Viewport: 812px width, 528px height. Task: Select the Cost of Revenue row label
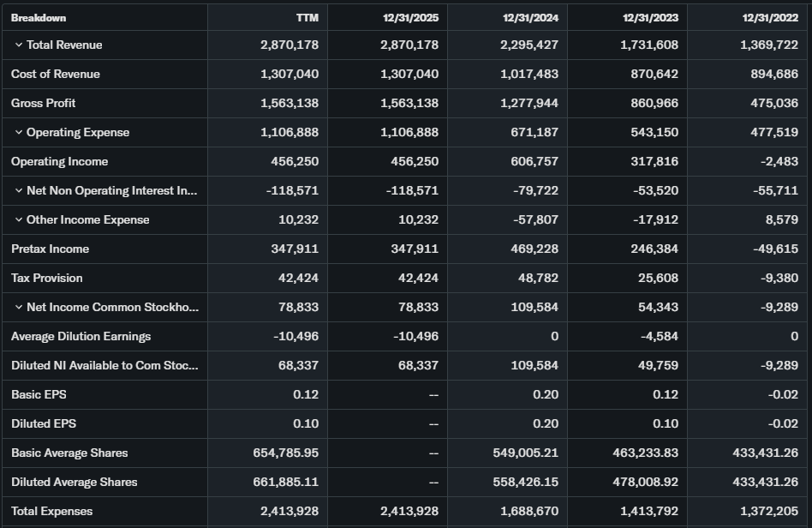pos(56,74)
